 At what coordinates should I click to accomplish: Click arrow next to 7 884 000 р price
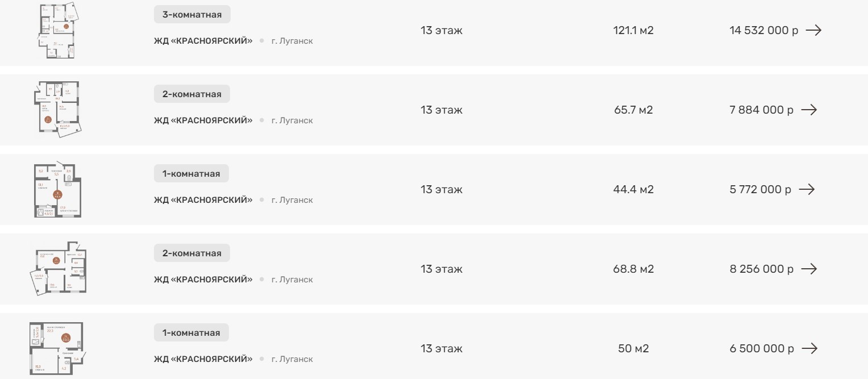click(809, 110)
